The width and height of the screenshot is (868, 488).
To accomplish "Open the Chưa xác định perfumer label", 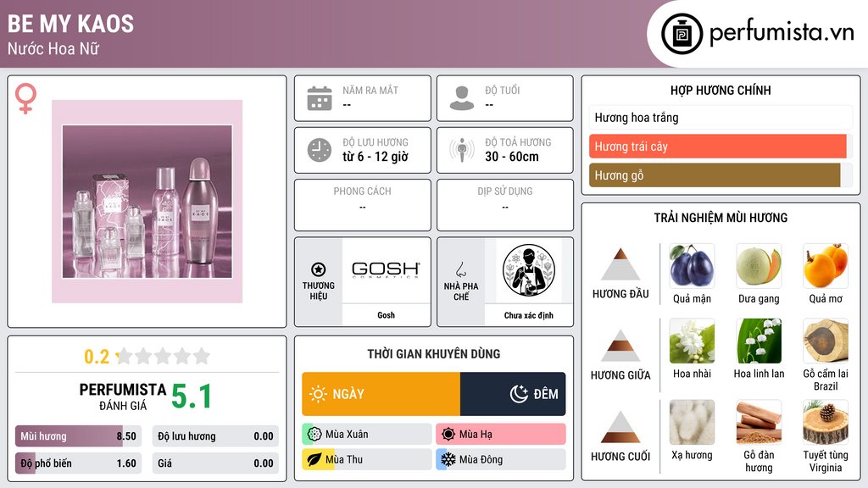I will [529, 315].
